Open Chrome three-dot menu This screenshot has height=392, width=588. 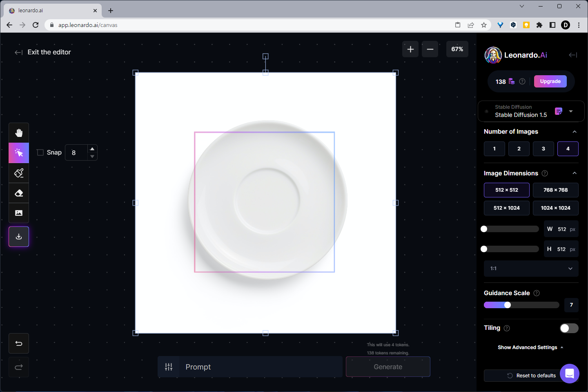coord(579,25)
